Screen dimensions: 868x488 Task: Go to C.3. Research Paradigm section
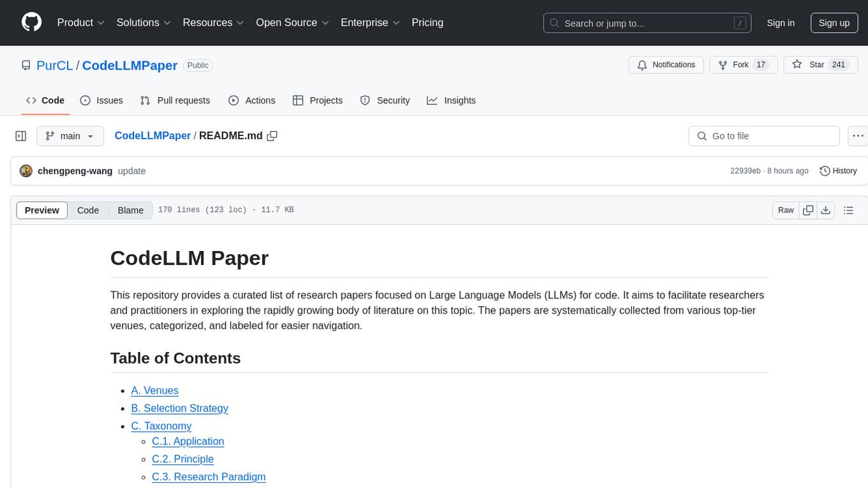(209, 477)
